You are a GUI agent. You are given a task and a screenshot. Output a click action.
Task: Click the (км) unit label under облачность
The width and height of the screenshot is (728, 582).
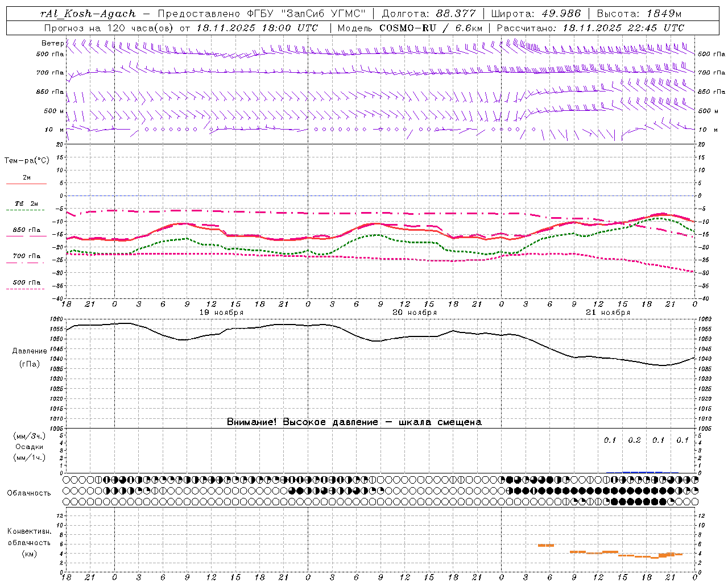click(x=29, y=554)
